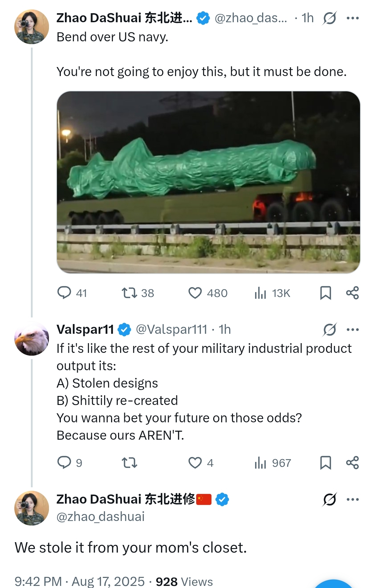375x588 pixels.
Task: View analytics for the 13K-view post
Action: tap(260, 293)
